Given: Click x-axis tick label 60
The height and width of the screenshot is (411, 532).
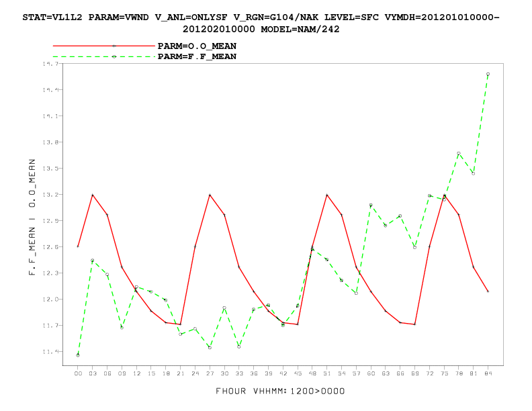Looking at the screenshot, I should 371,373.
